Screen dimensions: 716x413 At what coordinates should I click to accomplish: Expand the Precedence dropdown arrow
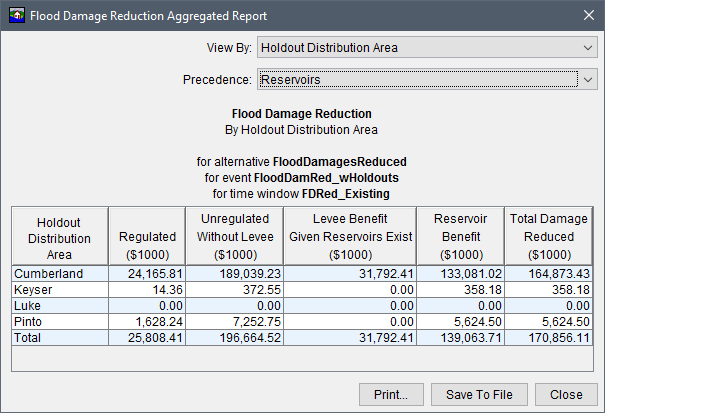point(588,79)
